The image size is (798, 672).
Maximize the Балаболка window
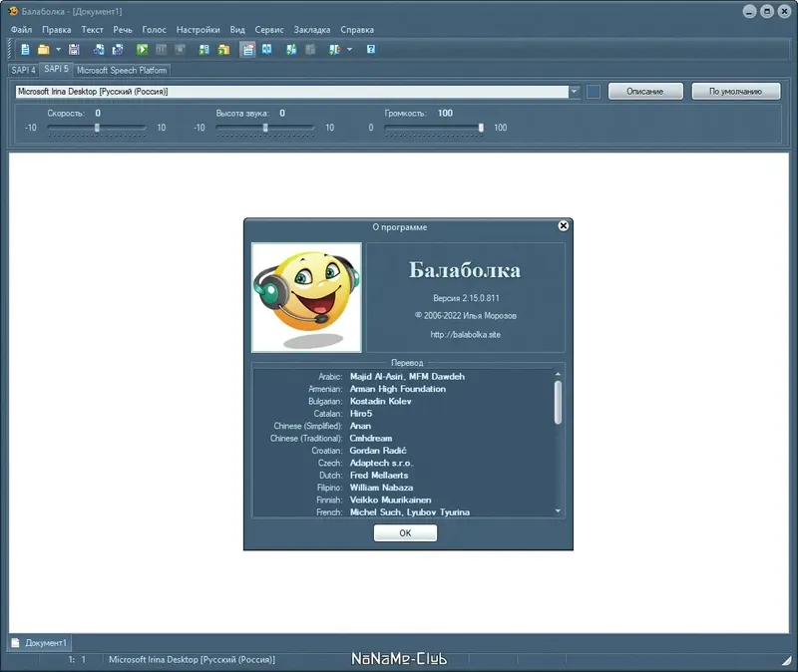tap(766, 11)
